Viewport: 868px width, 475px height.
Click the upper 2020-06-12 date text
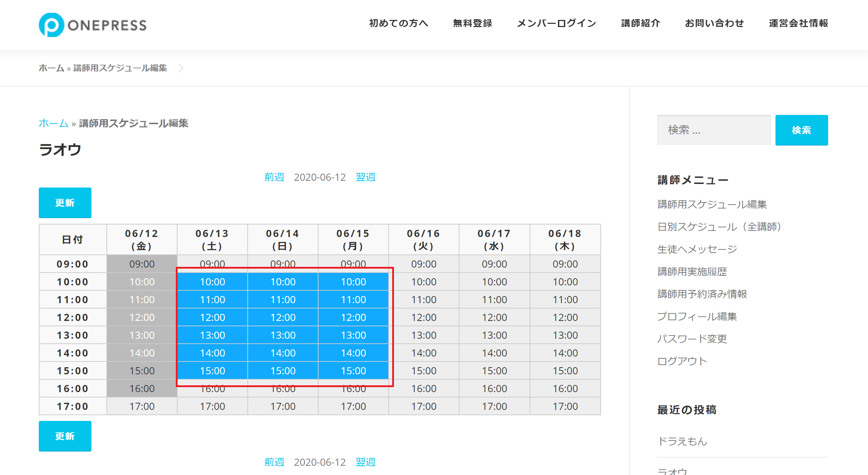tap(320, 177)
